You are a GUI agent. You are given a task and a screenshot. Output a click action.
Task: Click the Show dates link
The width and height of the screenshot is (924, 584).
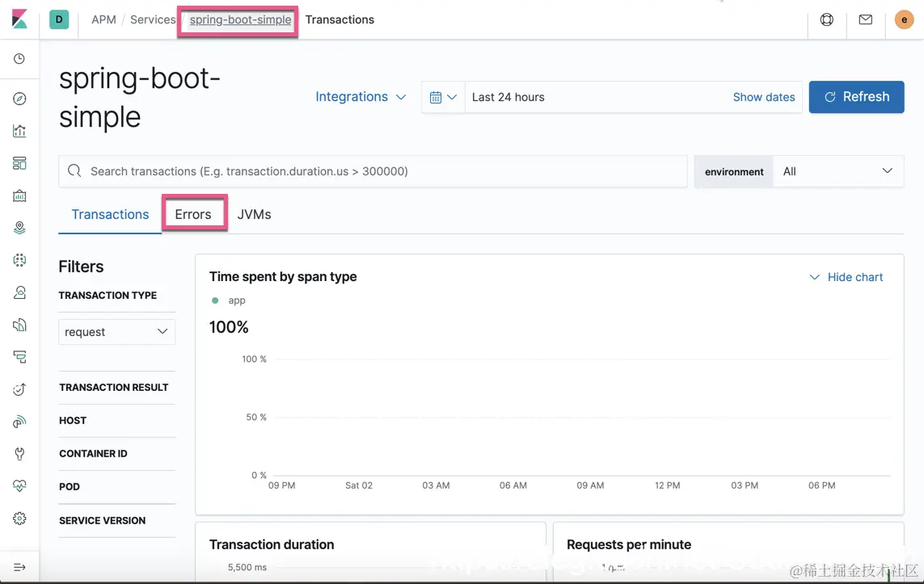764,97
